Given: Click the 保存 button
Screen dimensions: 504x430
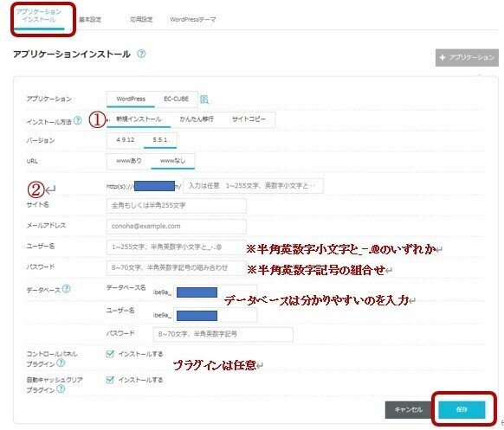Looking at the screenshot, I should click(x=462, y=410).
